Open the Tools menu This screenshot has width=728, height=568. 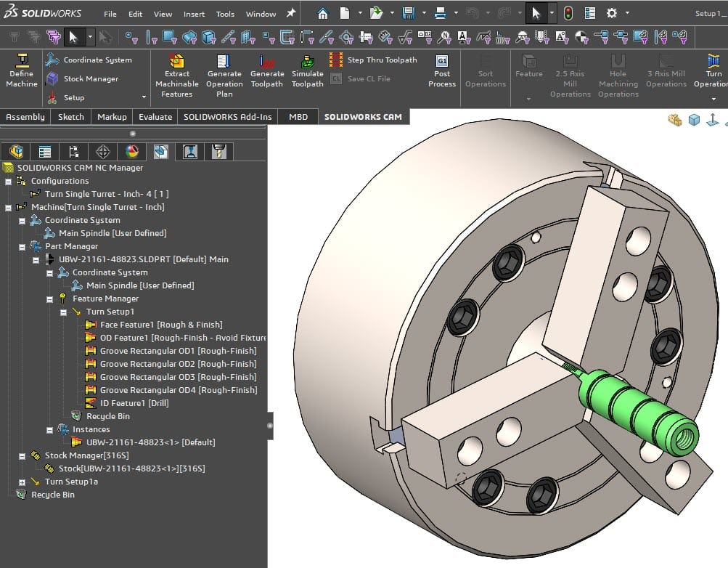[x=224, y=12]
